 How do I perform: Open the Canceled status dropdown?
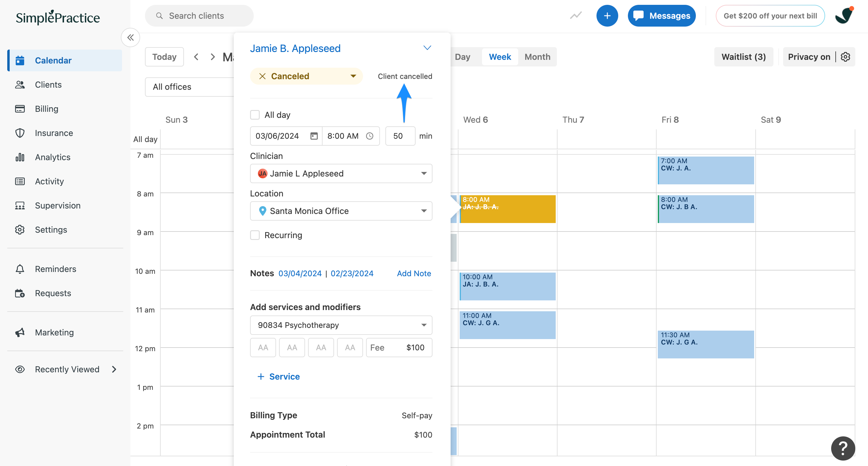(x=306, y=76)
